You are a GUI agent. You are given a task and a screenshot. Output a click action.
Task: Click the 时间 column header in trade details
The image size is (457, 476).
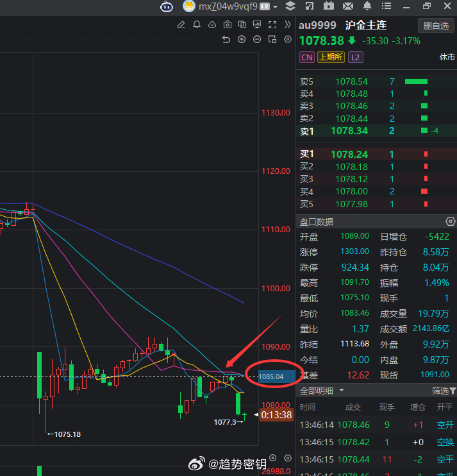(308, 407)
